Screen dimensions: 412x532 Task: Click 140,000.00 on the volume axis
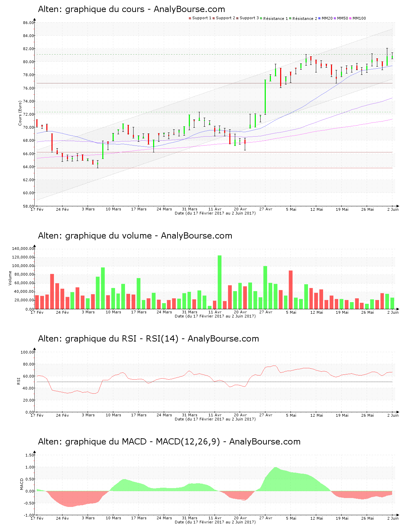click(23, 248)
